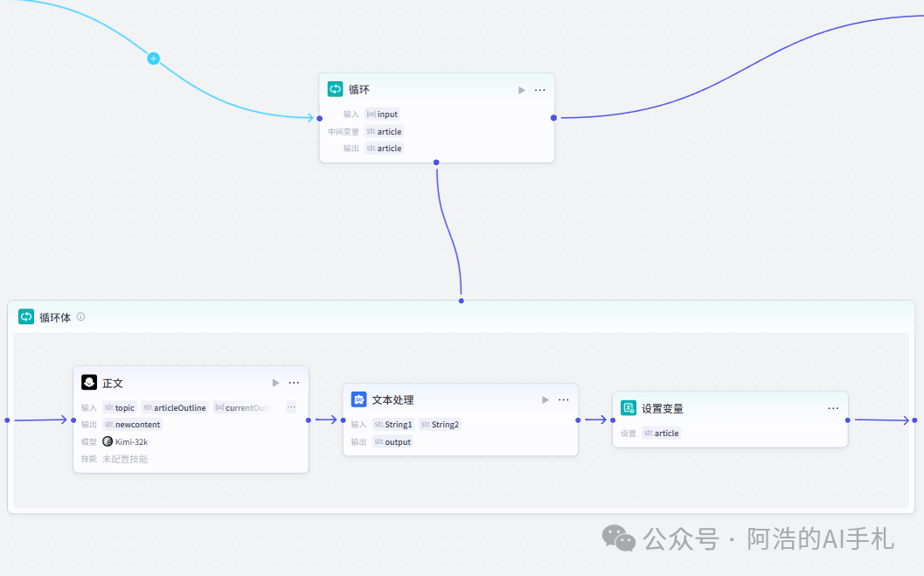Click the 输出 article tag in 循环 node
The height and width of the screenshot is (576, 924).
(385, 149)
